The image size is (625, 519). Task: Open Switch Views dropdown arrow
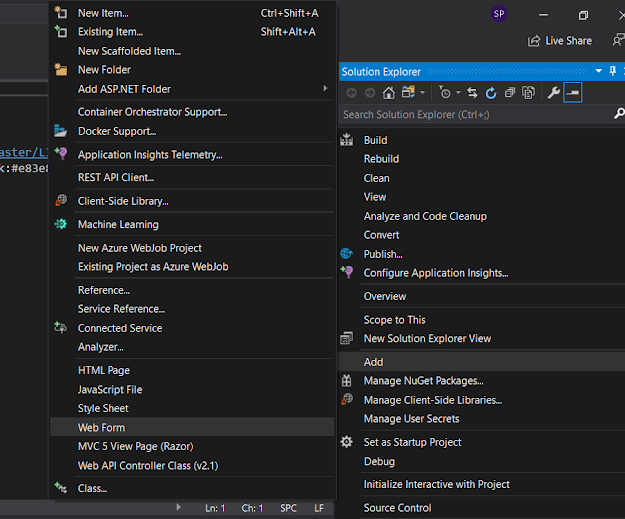(x=423, y=93)
